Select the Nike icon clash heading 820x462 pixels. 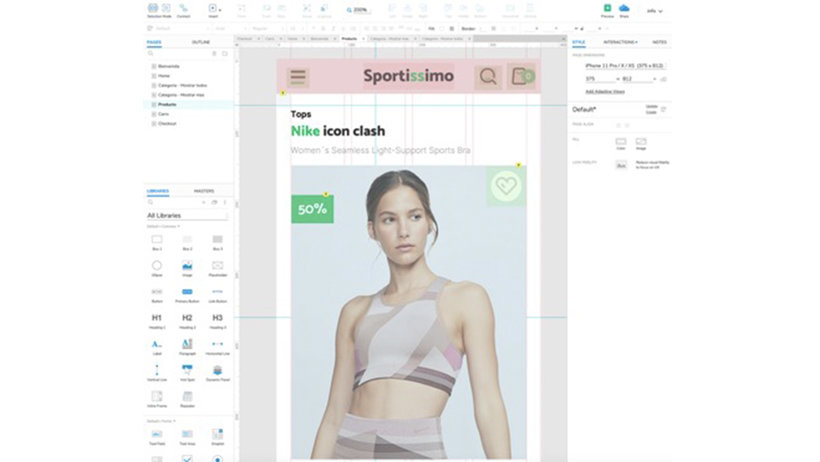coord(338,131)
